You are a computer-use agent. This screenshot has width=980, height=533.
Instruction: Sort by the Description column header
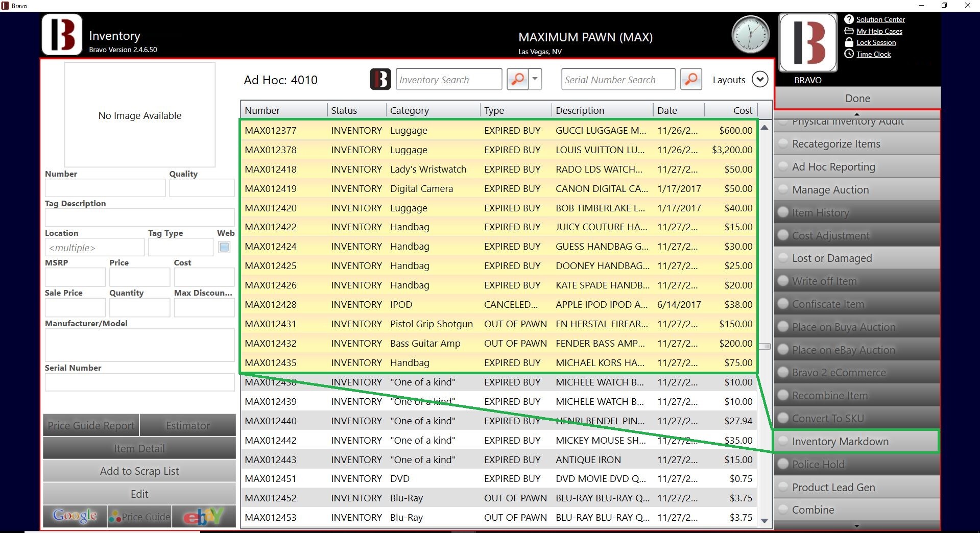[x=602, y=110]
